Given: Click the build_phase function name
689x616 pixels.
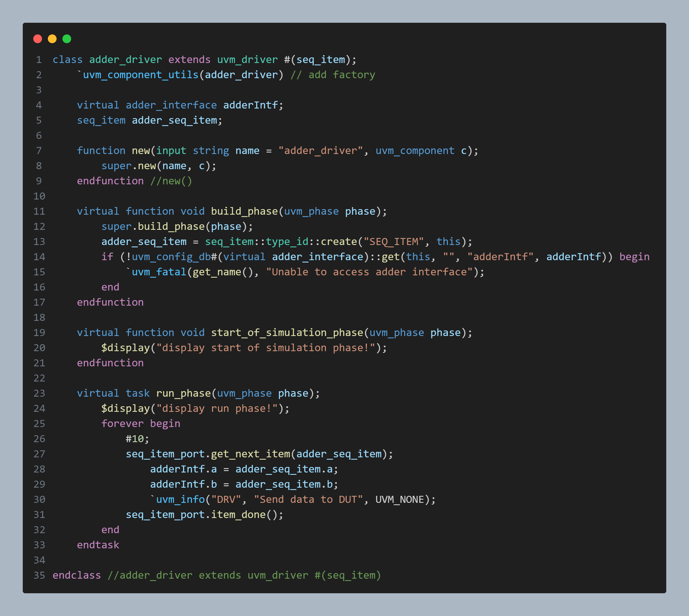Looking at the screenshot, I should tap(244, 211).
